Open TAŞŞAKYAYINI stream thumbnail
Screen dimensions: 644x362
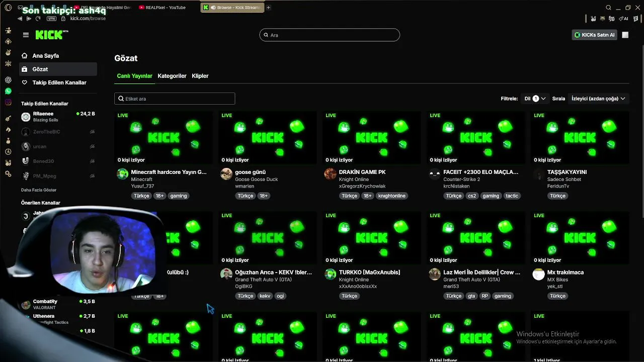coord(580,137)
